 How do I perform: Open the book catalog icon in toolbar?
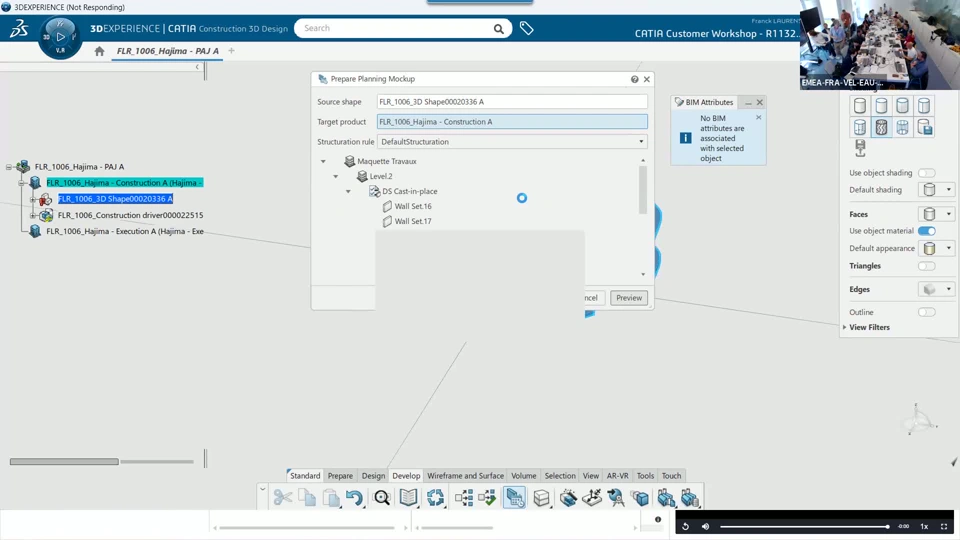pos(408,497)
